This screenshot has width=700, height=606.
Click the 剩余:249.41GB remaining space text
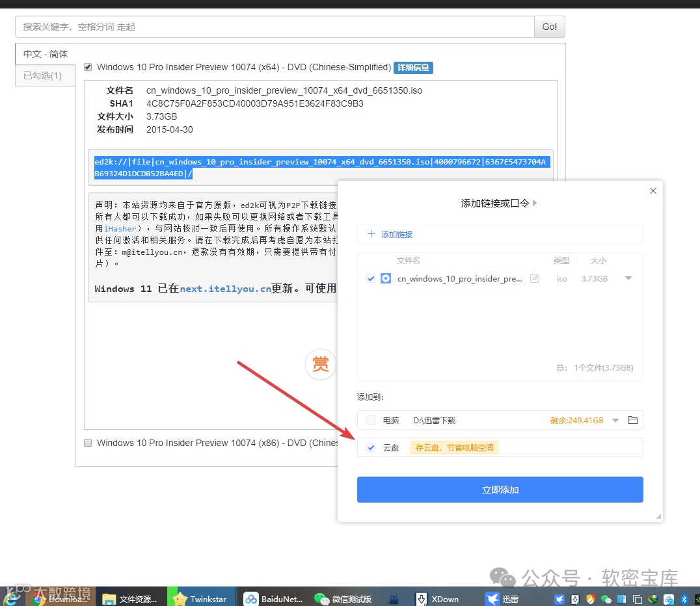(577, 420)
